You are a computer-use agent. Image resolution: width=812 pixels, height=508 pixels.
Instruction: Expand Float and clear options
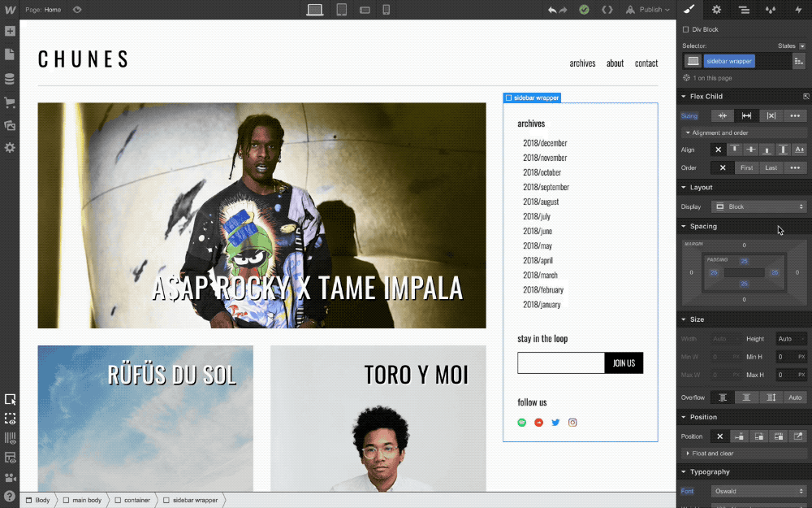[x=712, y=454]
